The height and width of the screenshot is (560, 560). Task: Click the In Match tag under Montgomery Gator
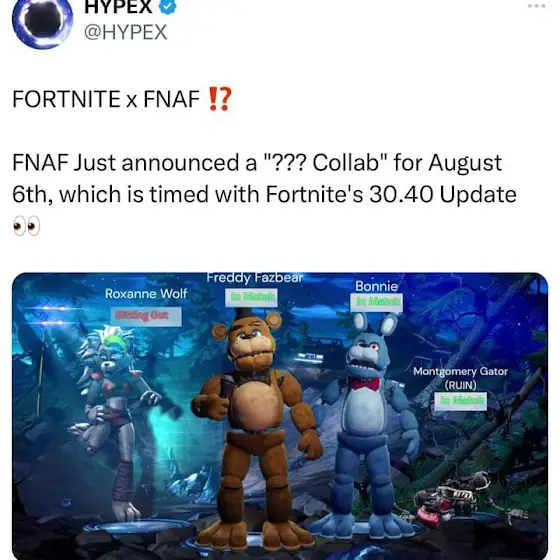pyautogui.click(x=460, y=401)
